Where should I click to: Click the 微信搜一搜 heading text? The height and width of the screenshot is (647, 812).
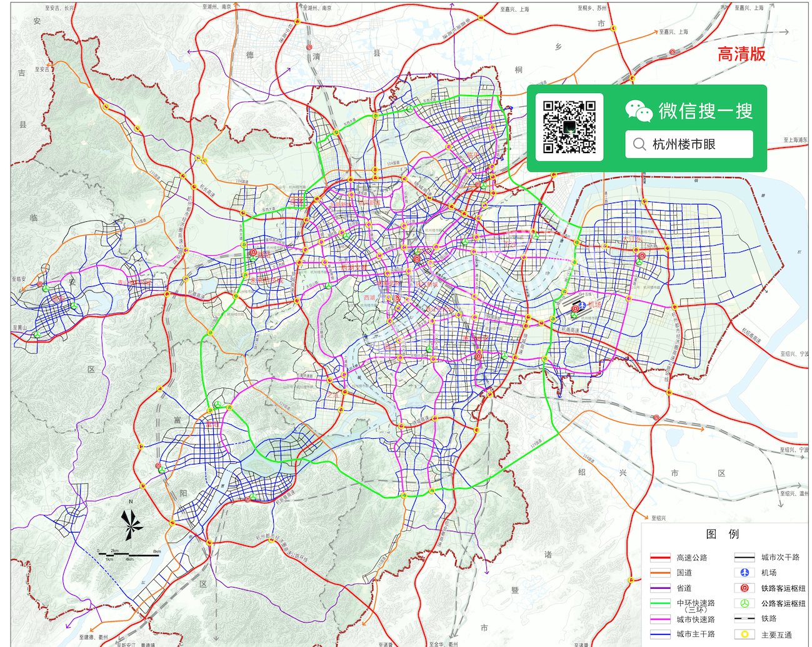pos(706,111)
